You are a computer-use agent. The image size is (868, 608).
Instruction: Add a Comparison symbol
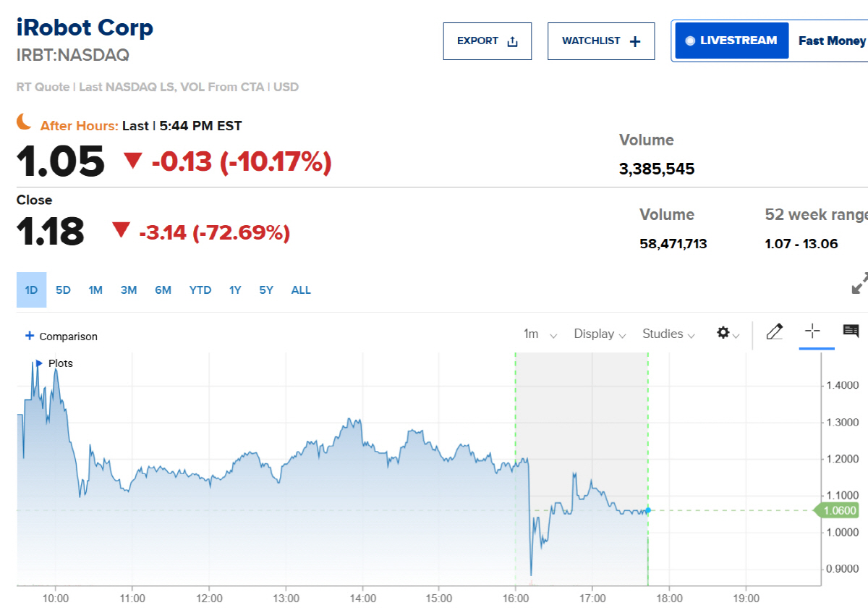coord(61,337)
